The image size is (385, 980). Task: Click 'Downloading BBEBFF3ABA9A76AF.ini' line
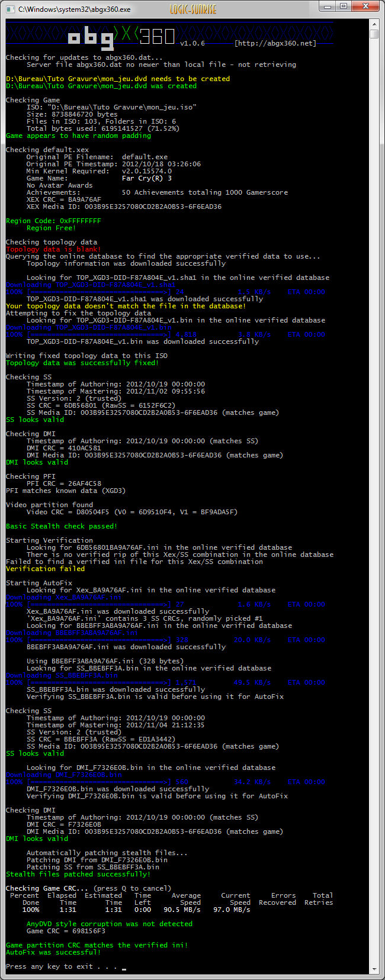point(72,633)
